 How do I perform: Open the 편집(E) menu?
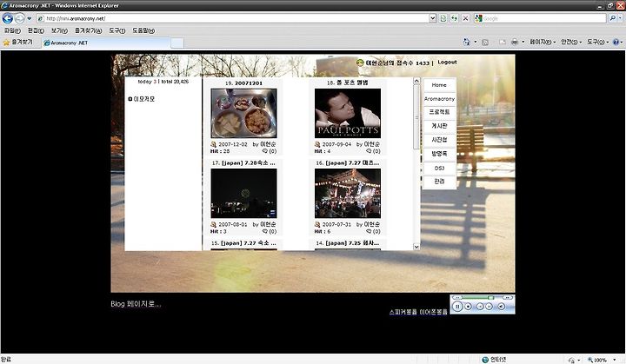(36, 30)
